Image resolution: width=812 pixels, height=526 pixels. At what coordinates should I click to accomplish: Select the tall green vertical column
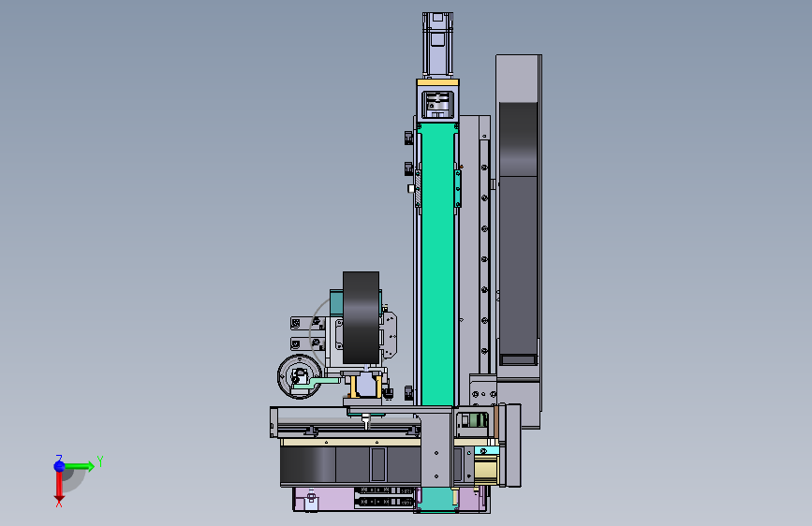(437, 265)
